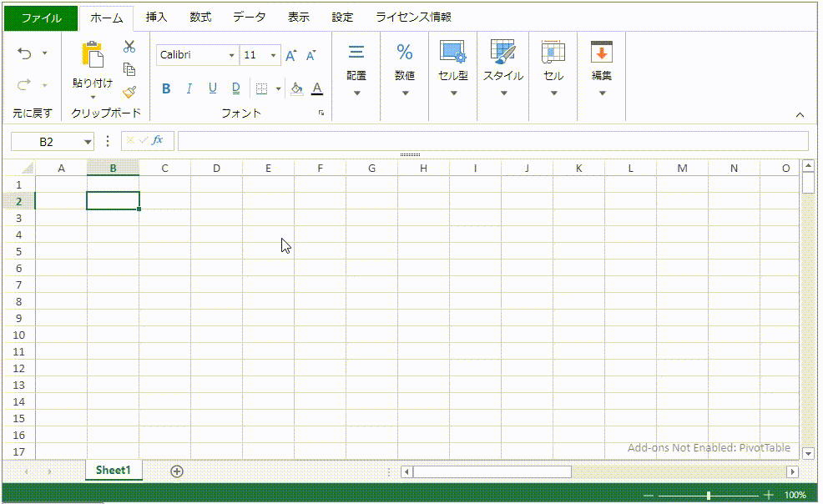Switch to the 挿入 ribbon tab
823x504 pixels.
[156, 18]
